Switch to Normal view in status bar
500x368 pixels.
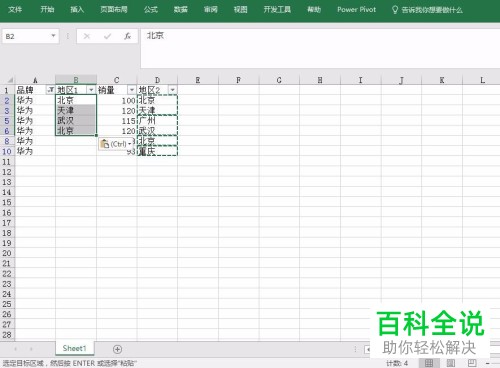pyautogui.click(x=429, y=363)
